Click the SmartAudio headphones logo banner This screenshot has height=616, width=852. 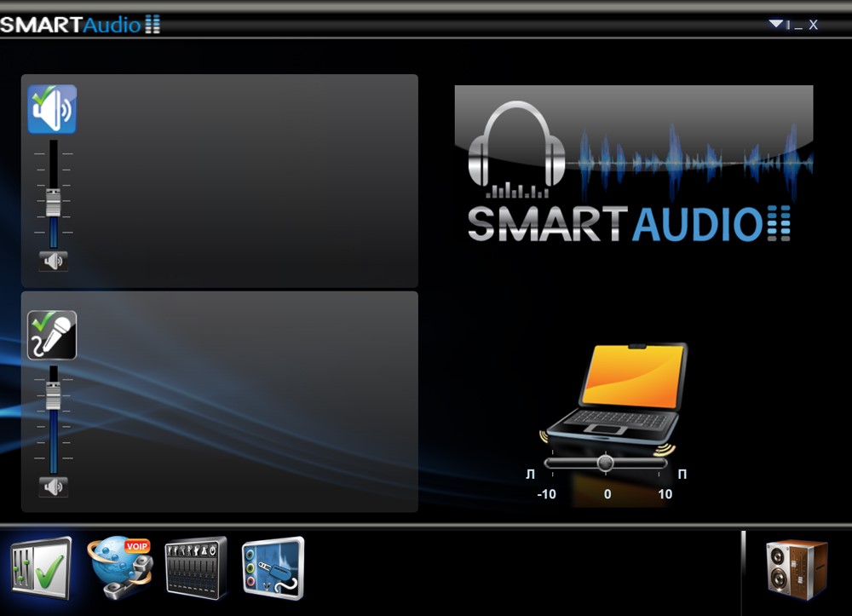pyautogui.click(x=634, y=164)
